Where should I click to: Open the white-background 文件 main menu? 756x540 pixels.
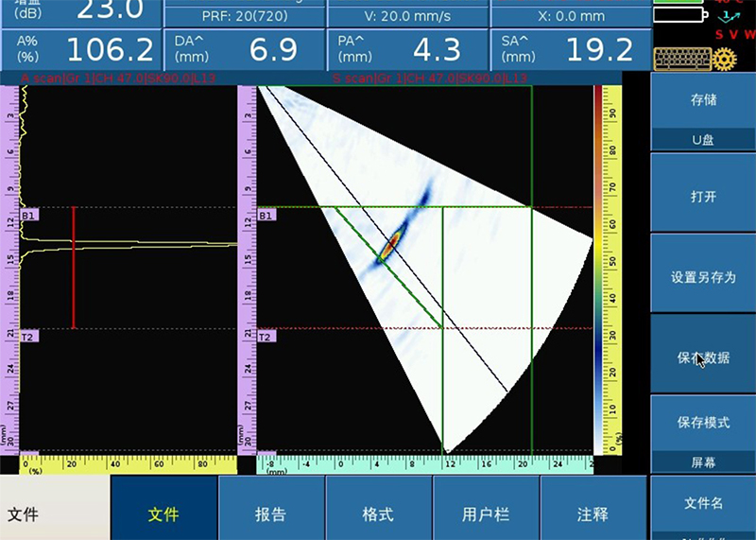(55, 508)
